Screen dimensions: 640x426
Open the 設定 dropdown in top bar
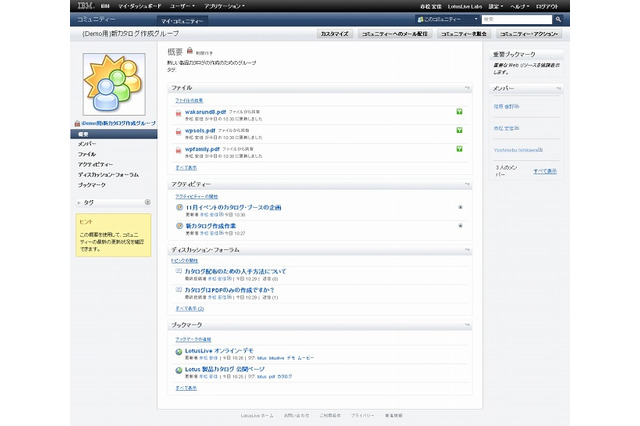(x=496, y=6)
